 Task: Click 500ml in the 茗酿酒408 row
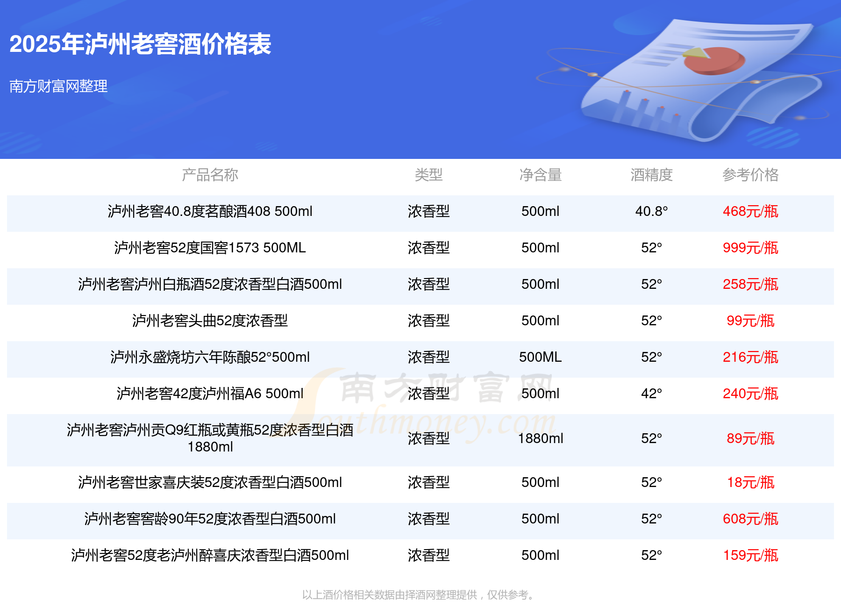tap(541, 211)
